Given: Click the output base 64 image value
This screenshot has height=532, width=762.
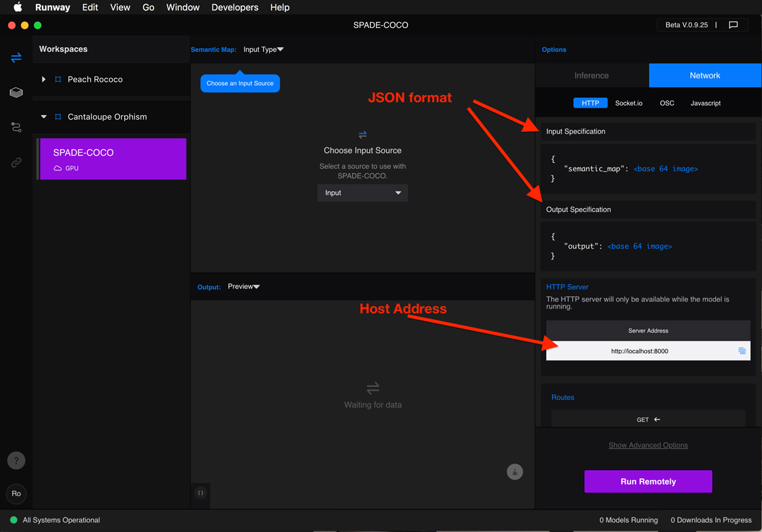Looking at the screenshot, I should tap(640, 247).
